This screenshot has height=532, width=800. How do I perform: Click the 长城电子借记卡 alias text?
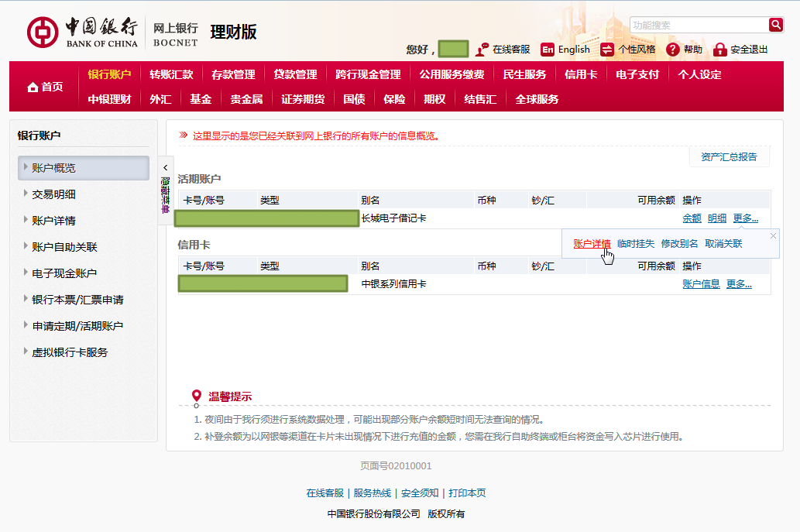click(393, 218)
